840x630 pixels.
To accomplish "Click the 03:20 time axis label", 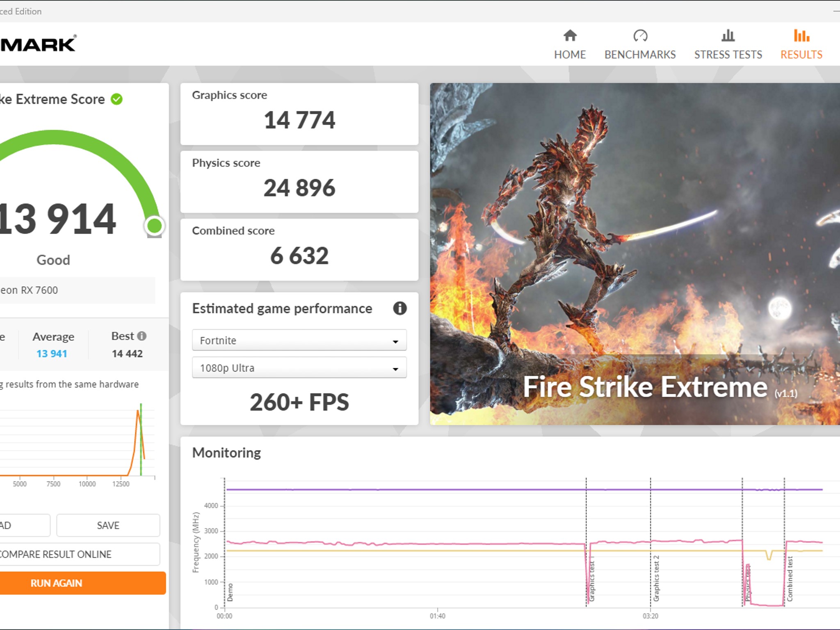I will point(650,616).
